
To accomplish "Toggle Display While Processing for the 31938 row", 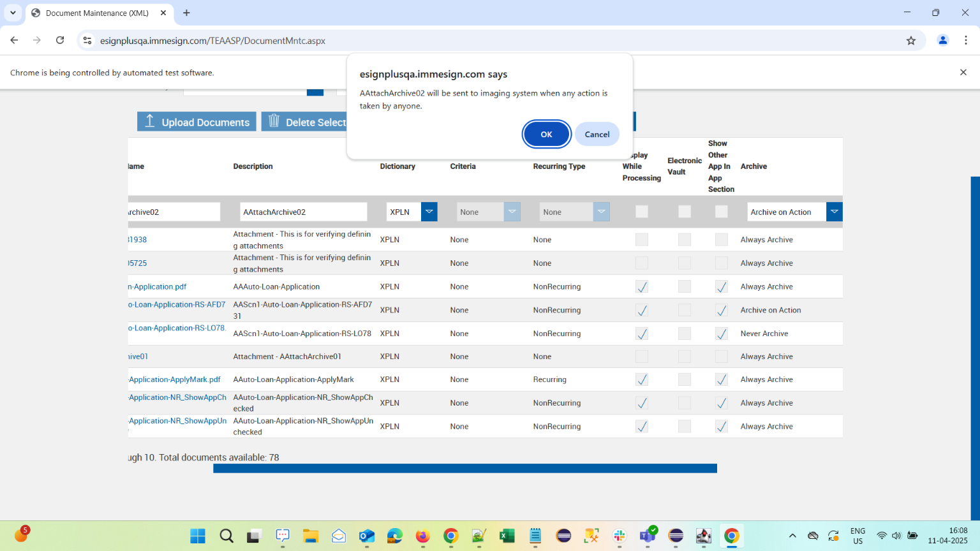I will click(x=642, y=240).
